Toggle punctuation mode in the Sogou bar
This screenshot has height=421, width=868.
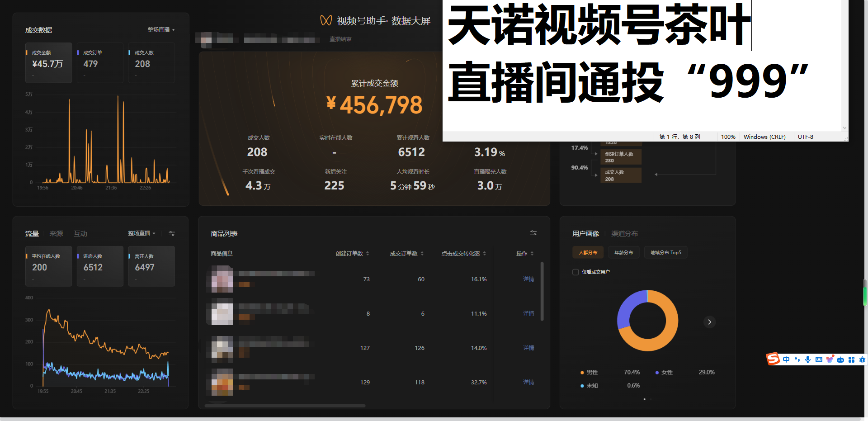click(x=797, y=360)
